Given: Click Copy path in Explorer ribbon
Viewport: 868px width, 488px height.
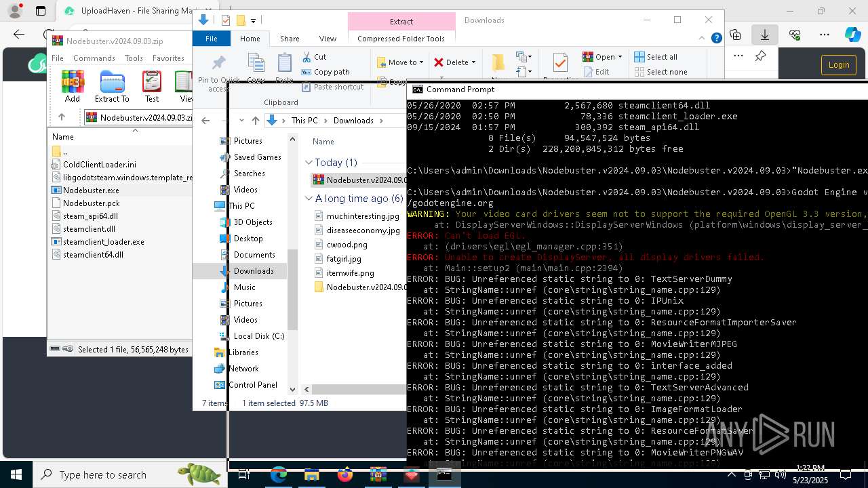Looking at the screenshot, I should (325, 72).
